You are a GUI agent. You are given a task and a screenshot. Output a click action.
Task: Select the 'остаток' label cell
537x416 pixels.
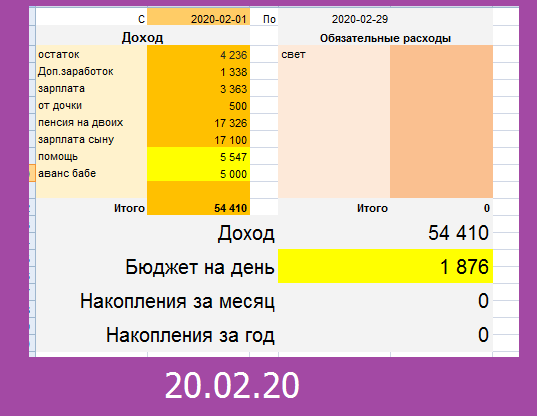pyautogui.click(x=91, y=54)
